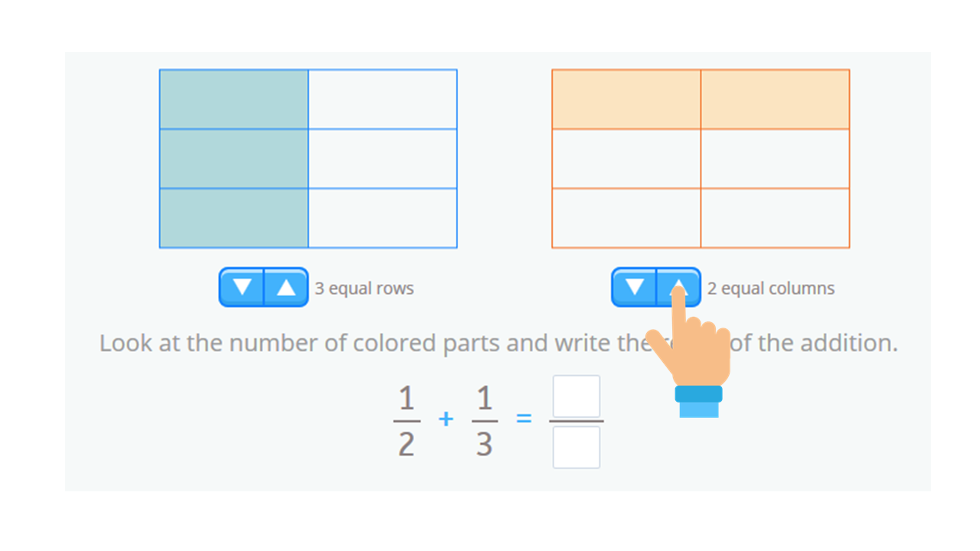Screen dimensions: 980x551
Task: Click the plus sign in the equation
Action: click(x=445, y=419)
